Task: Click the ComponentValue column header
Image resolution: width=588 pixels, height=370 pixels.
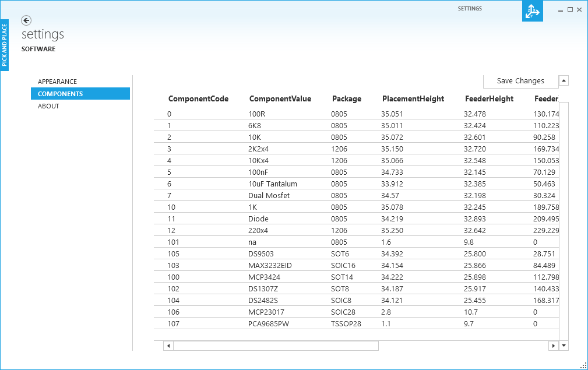Action: coord(281,99)
